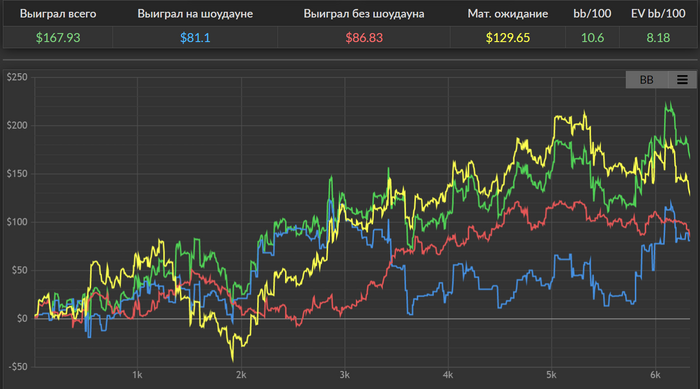This screenshot has width=700, height=389.
Task: Click the 4k x-axis label
Action: pyautogui.click(x=448, y=375)
